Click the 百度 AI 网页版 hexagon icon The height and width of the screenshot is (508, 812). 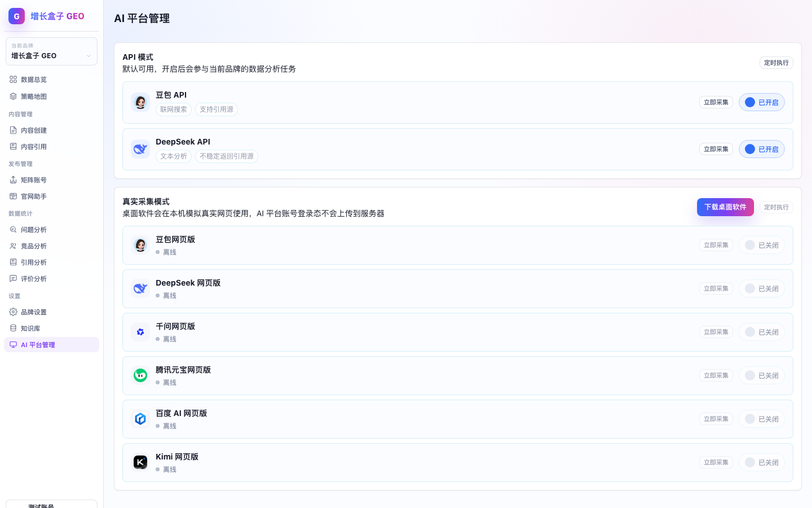[x=140, y=419]
